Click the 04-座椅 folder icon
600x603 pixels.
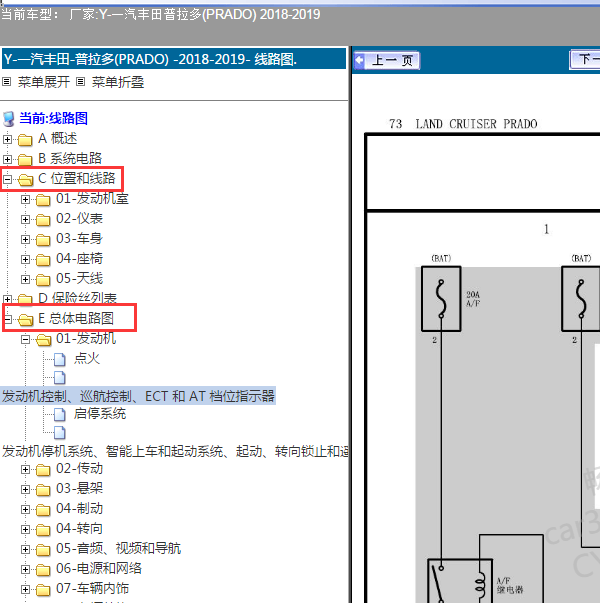pyautogui.click(x=43, y=260)
